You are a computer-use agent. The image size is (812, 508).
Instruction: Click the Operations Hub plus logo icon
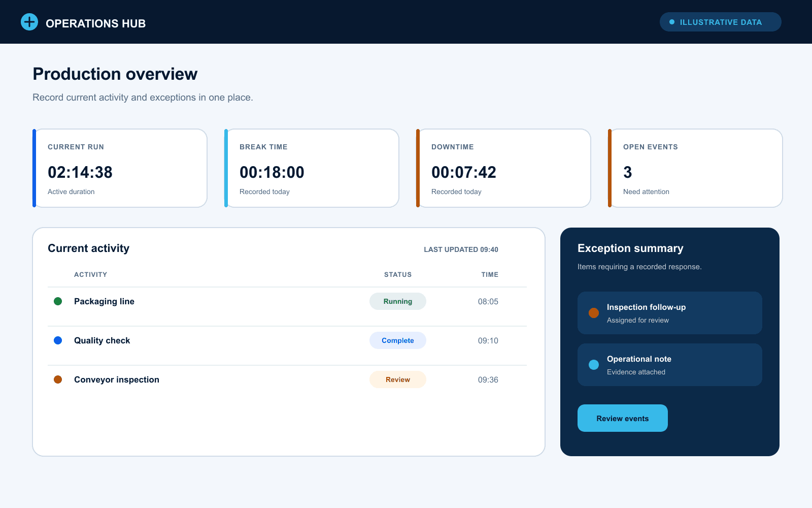click(29, 22)
